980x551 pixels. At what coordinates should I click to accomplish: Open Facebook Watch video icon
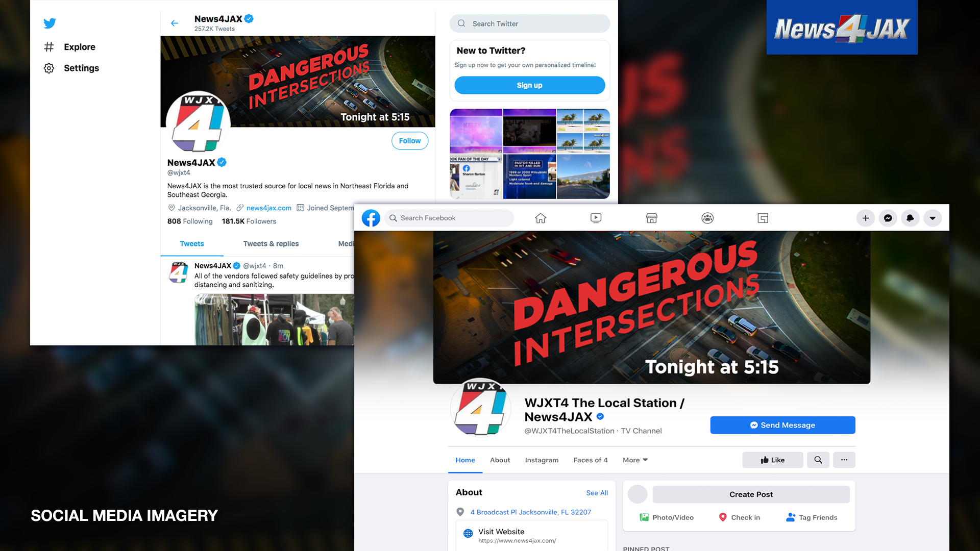596,218
